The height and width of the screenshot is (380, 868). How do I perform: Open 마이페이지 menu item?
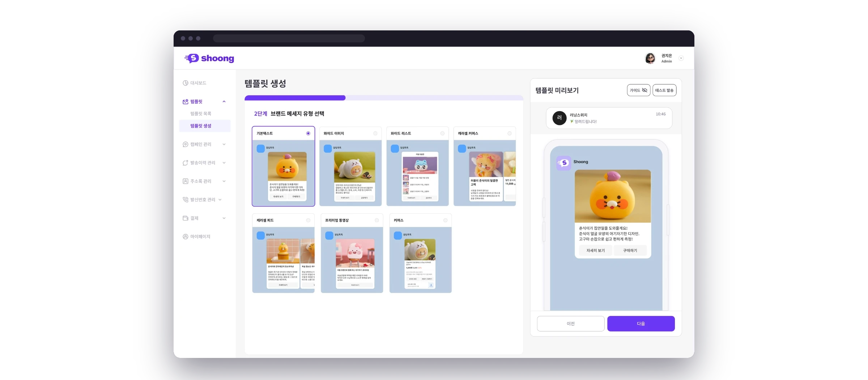click(x=200, y=237)
